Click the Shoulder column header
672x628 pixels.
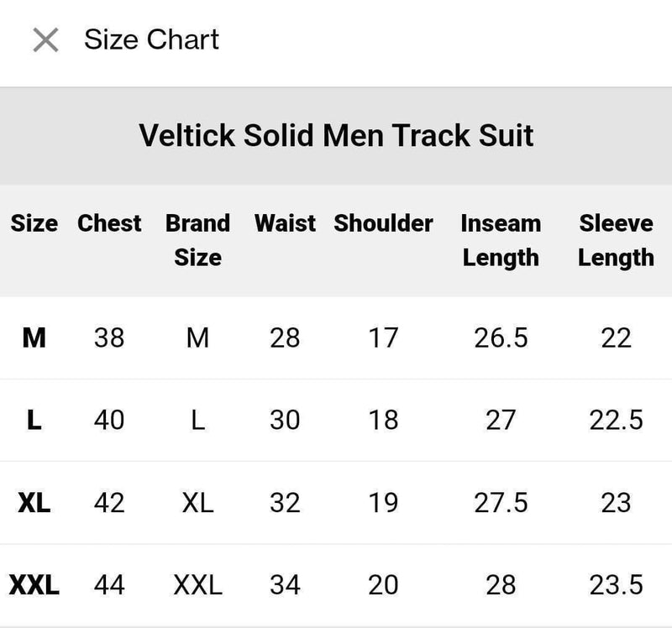383,223
